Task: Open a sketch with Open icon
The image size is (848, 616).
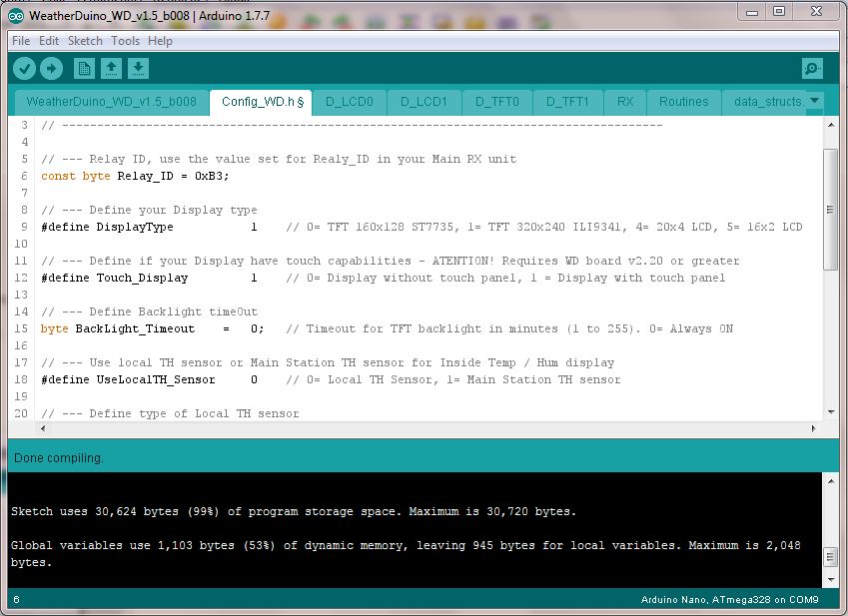Action: pos(112,68)
